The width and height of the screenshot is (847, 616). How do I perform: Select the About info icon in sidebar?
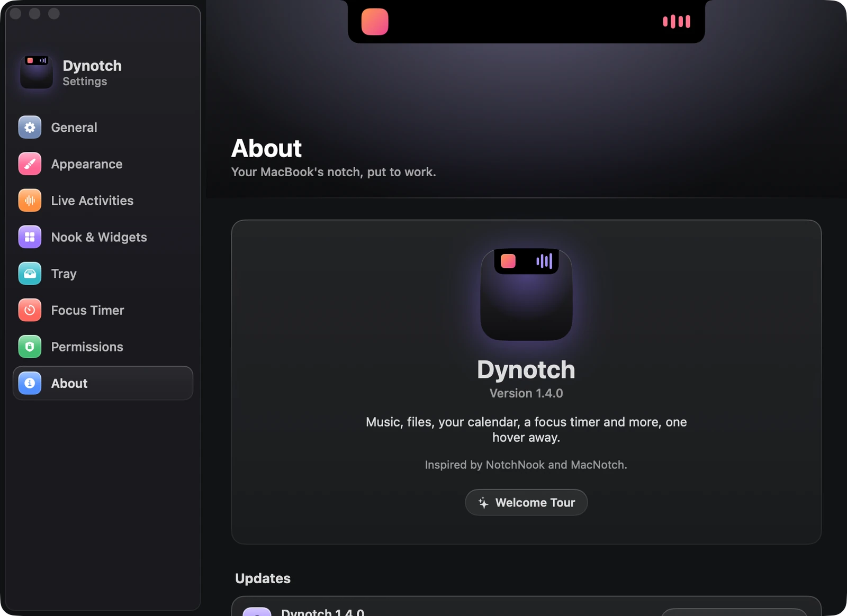tap(30, 383)
